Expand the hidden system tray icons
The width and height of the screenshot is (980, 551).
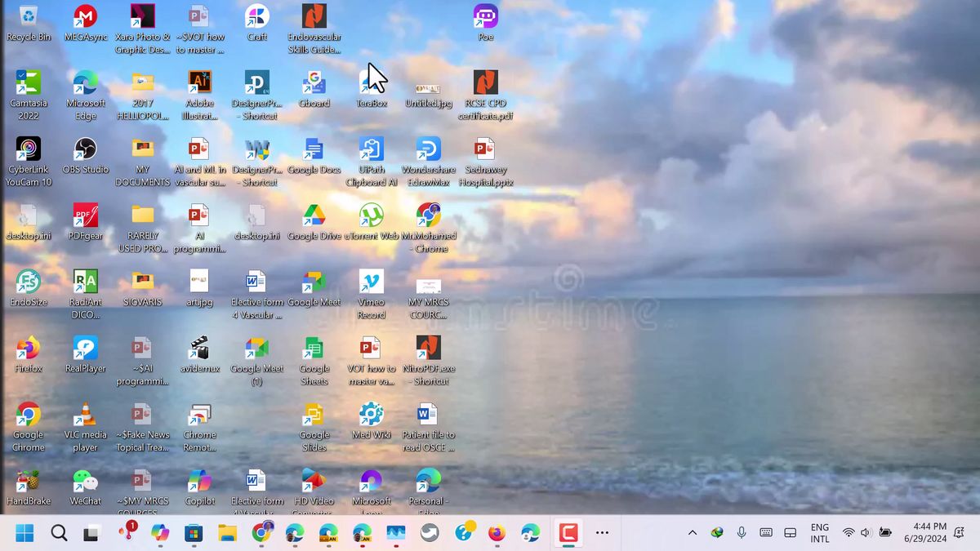pyautogui.click(x=693, y=533)
